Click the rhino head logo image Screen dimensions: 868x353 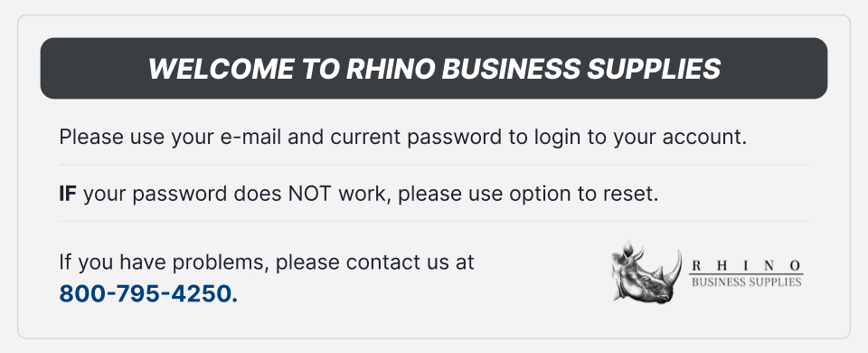[646, 272]
